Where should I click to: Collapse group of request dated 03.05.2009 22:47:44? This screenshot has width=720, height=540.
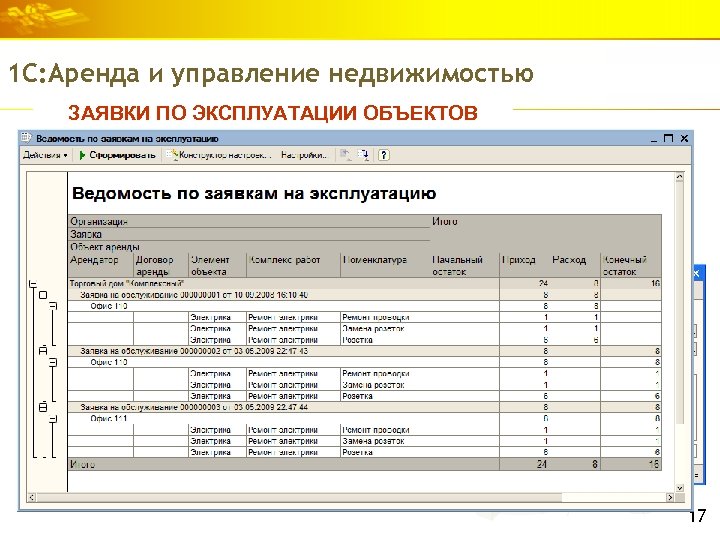[43, 407]
